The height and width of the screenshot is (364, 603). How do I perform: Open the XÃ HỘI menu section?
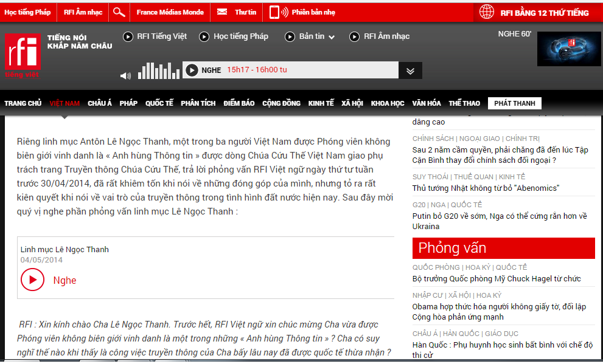(x=352, y=103)
